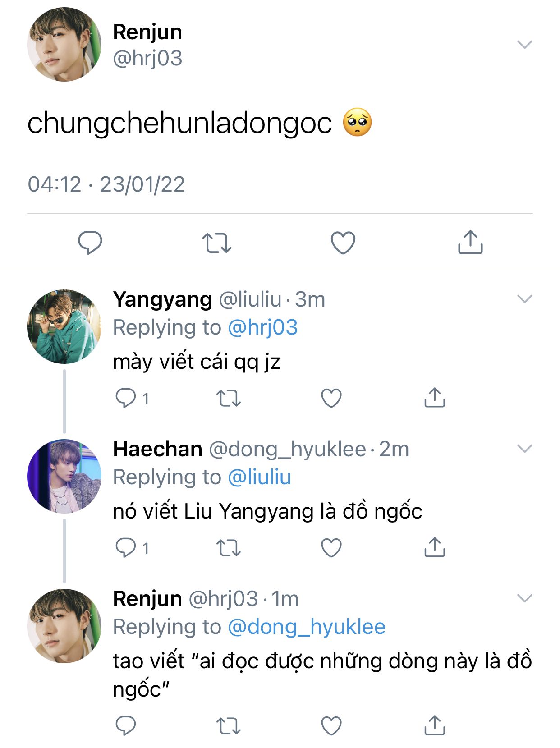The image size is (560, 748).
Task: Open the @hrj03 mention link in Yangyang's reply
Action: 263,328
